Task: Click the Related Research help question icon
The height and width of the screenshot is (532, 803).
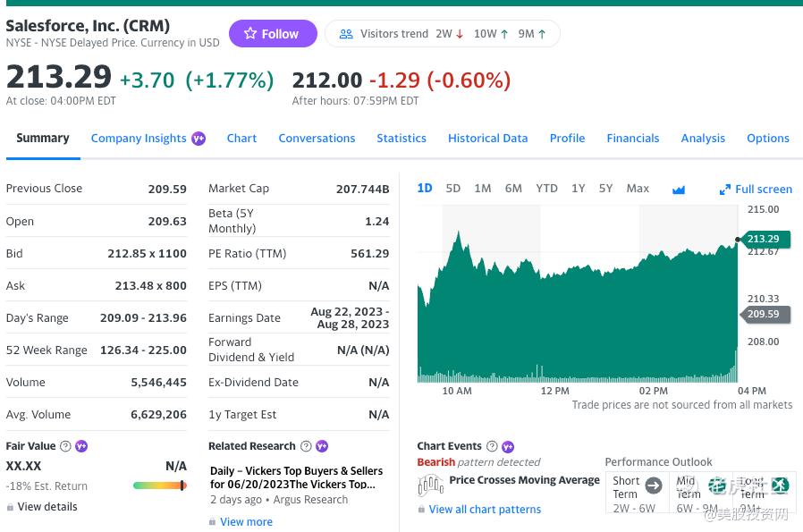Action: [306, 446]
